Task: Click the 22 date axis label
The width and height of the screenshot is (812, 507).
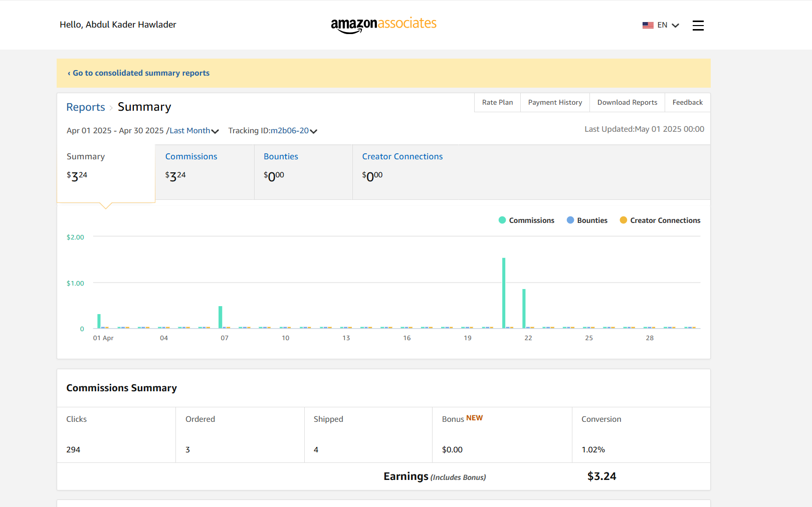Action: [528, 338]
